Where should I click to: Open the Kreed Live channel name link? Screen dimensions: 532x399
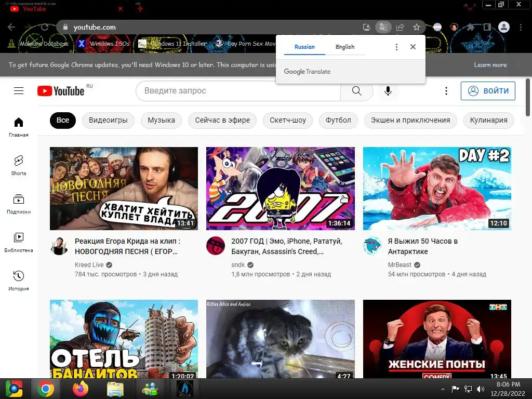[x=89, y=265]
